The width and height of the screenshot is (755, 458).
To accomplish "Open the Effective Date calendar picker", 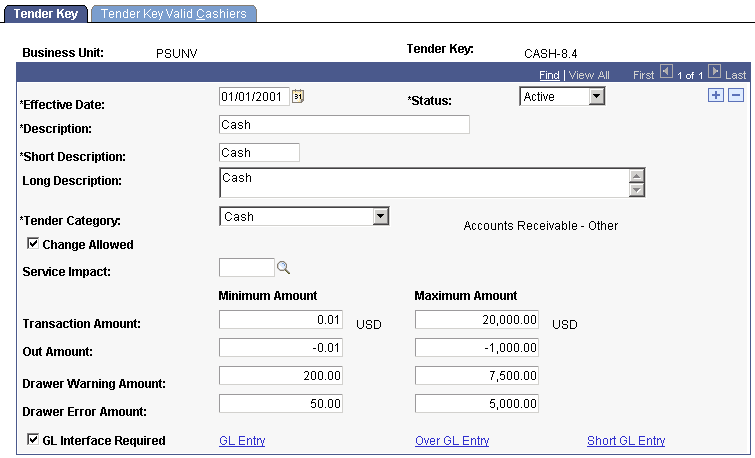I will [x=298, y=96].
